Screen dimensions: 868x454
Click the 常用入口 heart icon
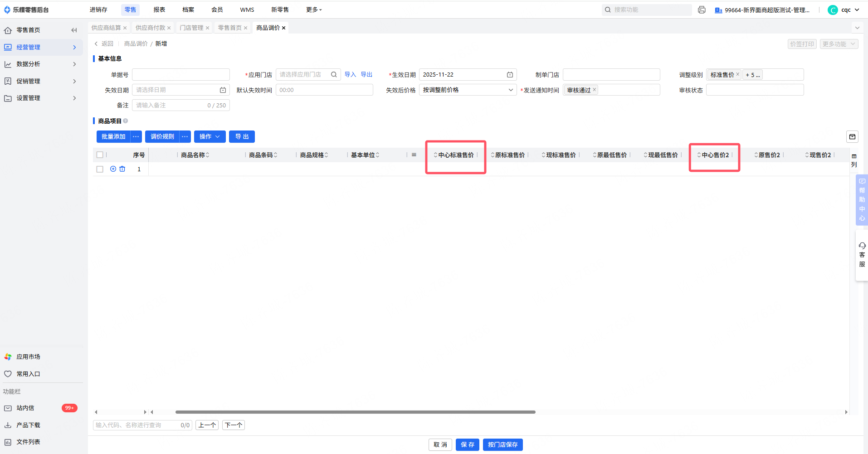tap(8, 374)
